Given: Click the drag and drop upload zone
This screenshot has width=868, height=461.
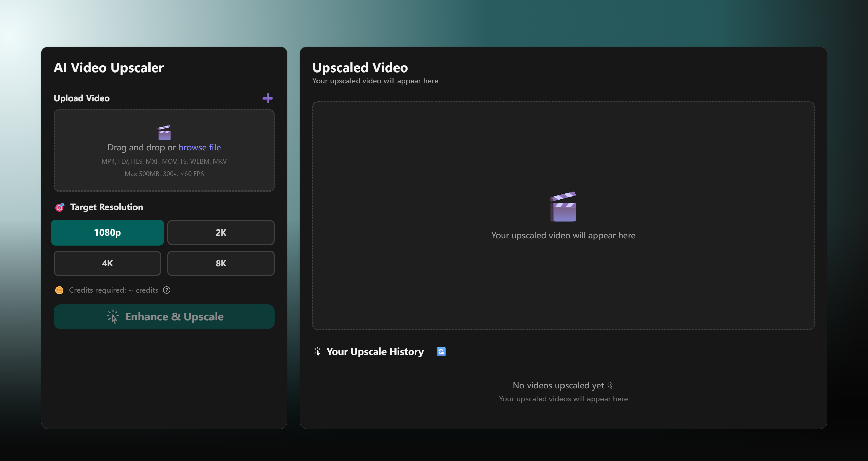Looking at the screenshot, I should (x=164, y=150).
